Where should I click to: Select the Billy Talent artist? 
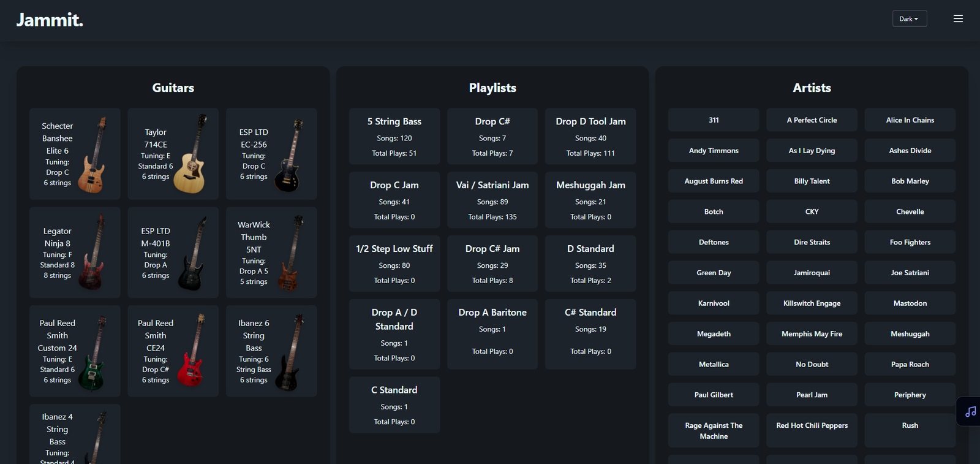click(812, 181)
